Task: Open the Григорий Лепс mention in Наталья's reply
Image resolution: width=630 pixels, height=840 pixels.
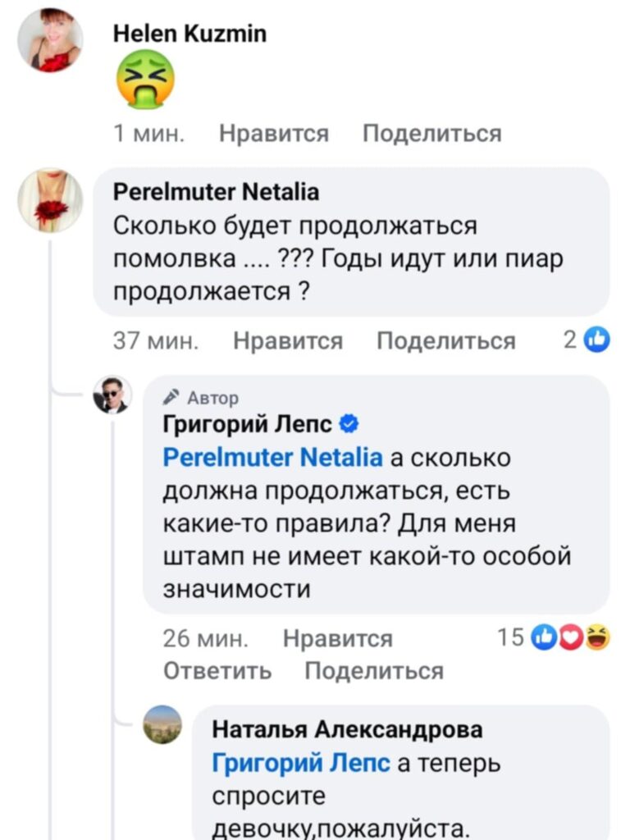Action: click(x=301, y=763)
